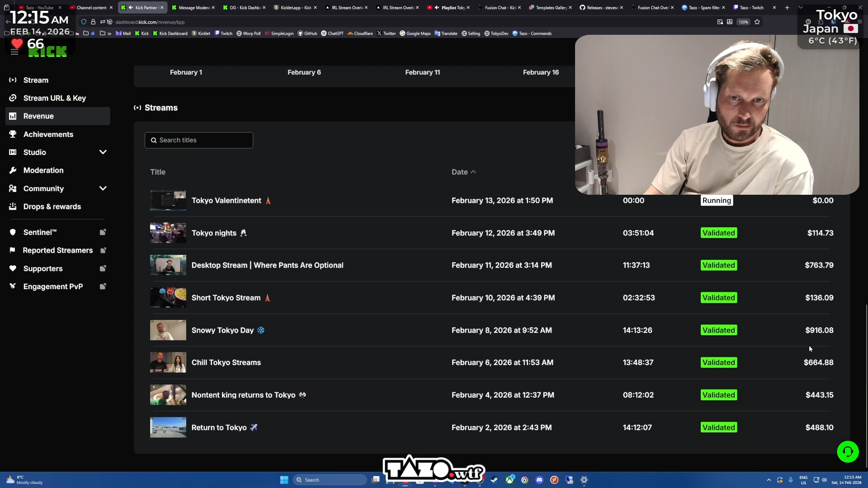Click the Search titles input field

[199, 140]
